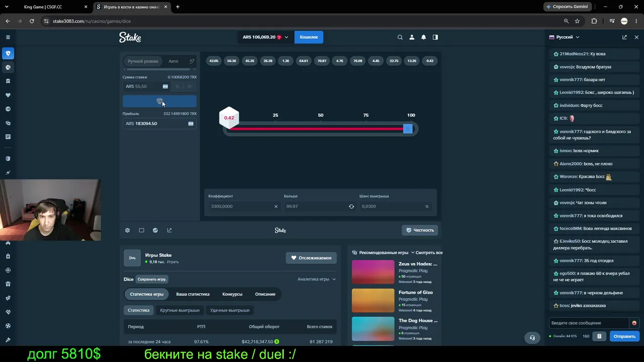Double the bet with 2× button
The image size is (644, 362).
tap(190, 86)
